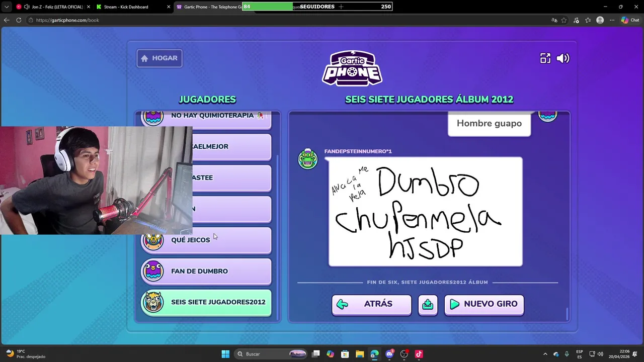Download the album with the save icon

pos(428,305)
